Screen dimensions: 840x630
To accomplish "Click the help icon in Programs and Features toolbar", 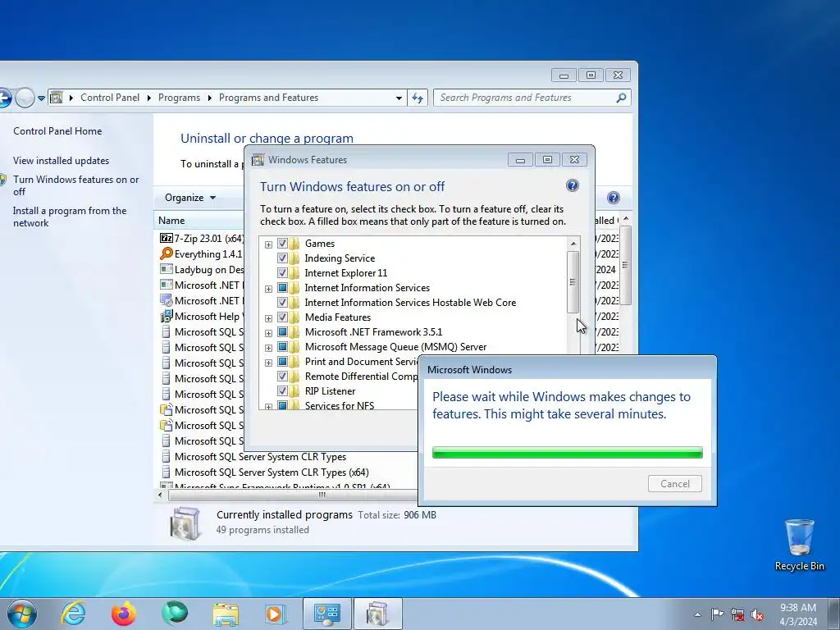I will [x=614, y=198].
